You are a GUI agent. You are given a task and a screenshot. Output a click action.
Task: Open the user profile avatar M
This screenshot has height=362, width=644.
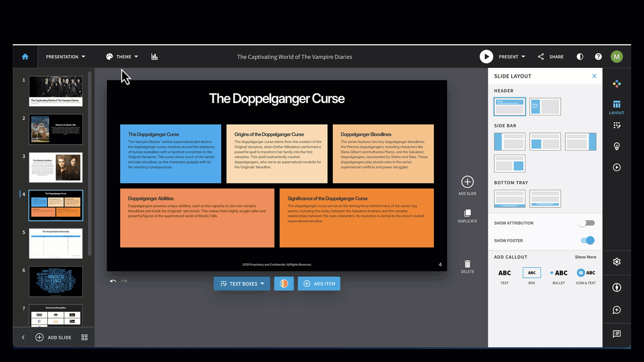pos(617,57)
